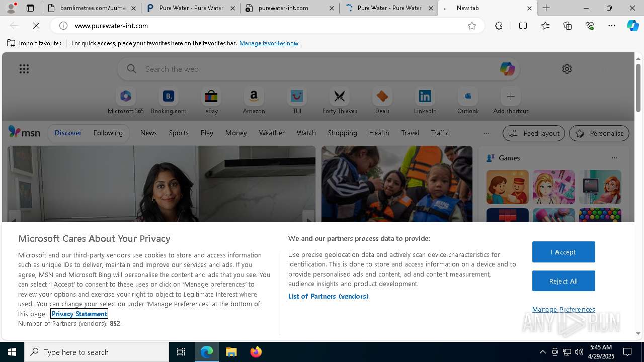Open page settings gear icon
The image size is (644, 362).
click(567, 69)
